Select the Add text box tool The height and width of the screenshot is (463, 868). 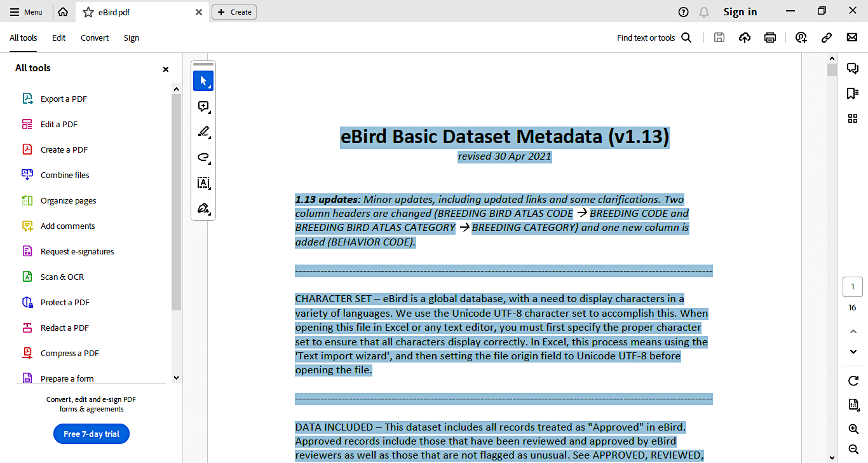[x=203, y=183]
